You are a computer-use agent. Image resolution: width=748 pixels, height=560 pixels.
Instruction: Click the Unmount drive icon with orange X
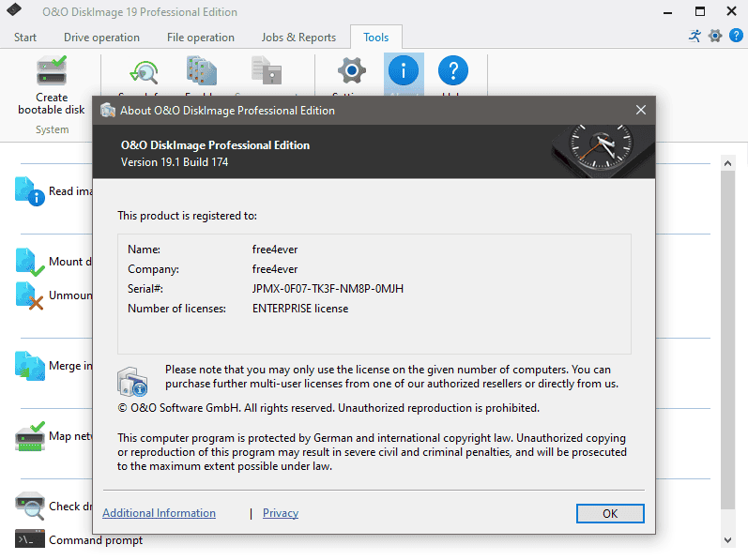point(30,295)
